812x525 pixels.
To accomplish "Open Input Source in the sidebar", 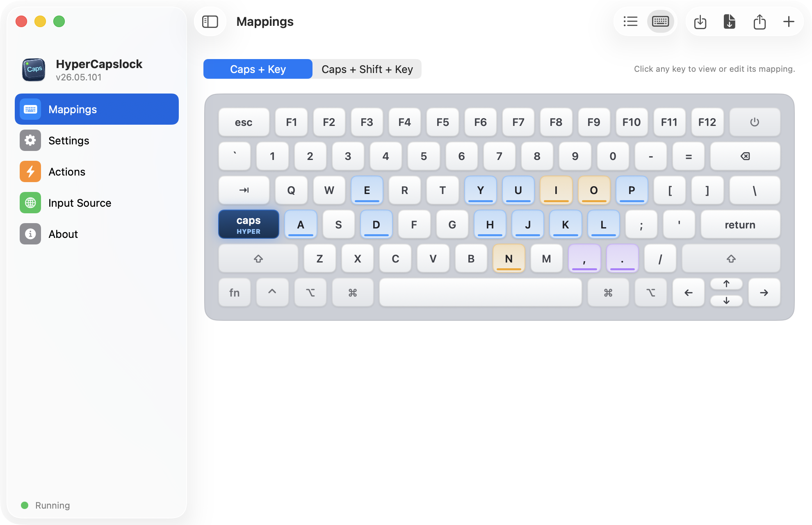I will tap(97, 203).
